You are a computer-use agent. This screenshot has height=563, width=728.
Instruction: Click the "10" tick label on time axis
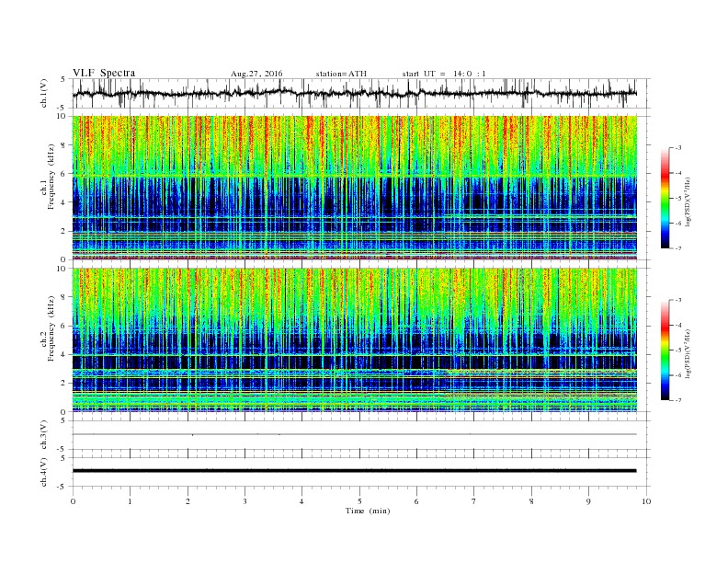click(646, 501)
